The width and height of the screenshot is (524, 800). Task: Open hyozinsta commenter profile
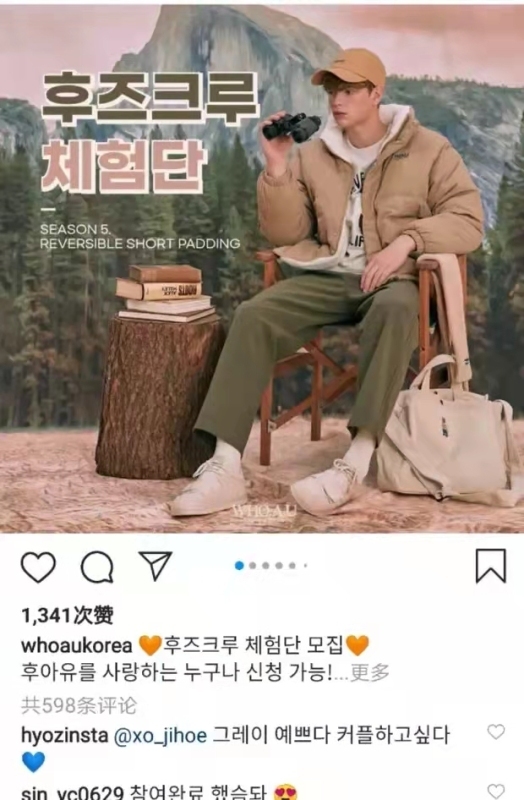[x=64, y=735]
